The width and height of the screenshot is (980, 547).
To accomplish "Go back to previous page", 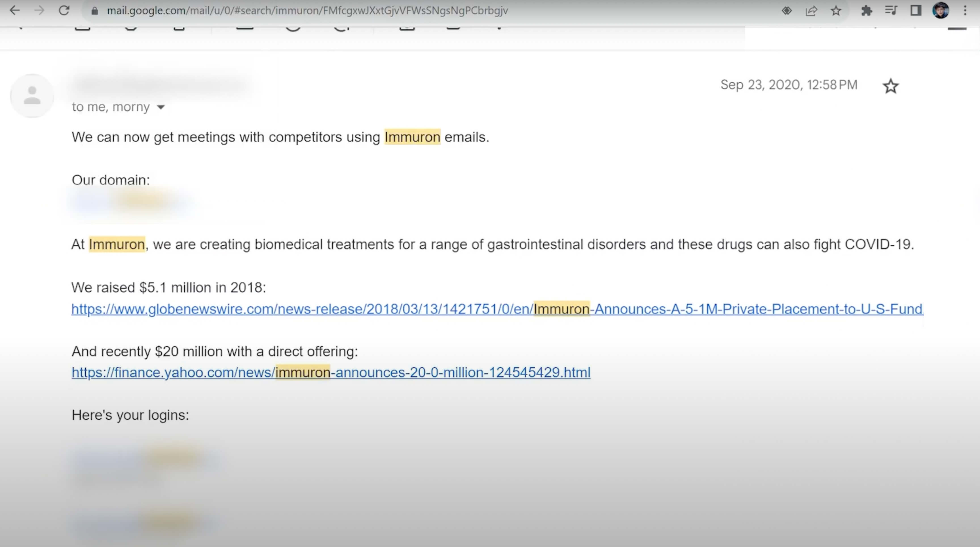I will point(14,11).
